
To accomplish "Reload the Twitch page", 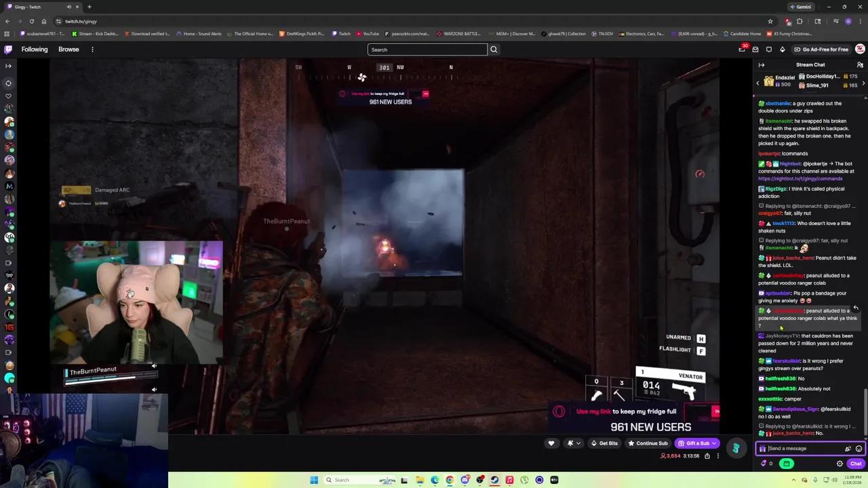I will (33, 21).
